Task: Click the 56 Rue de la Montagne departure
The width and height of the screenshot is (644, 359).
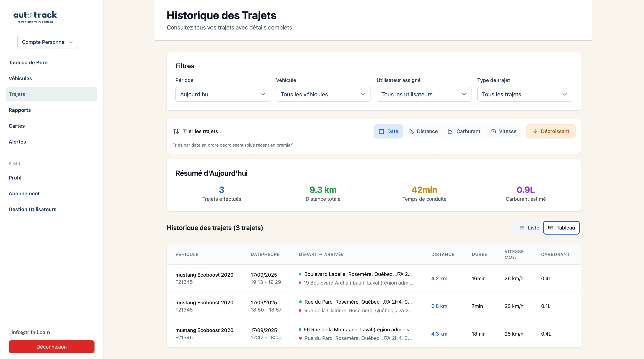Action: (358, 330)
